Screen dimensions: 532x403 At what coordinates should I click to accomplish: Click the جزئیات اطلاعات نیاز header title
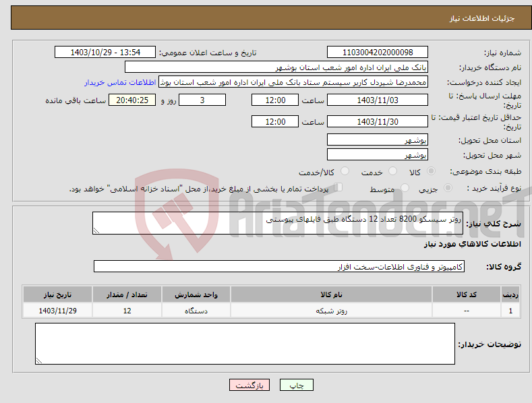point(482,18)
